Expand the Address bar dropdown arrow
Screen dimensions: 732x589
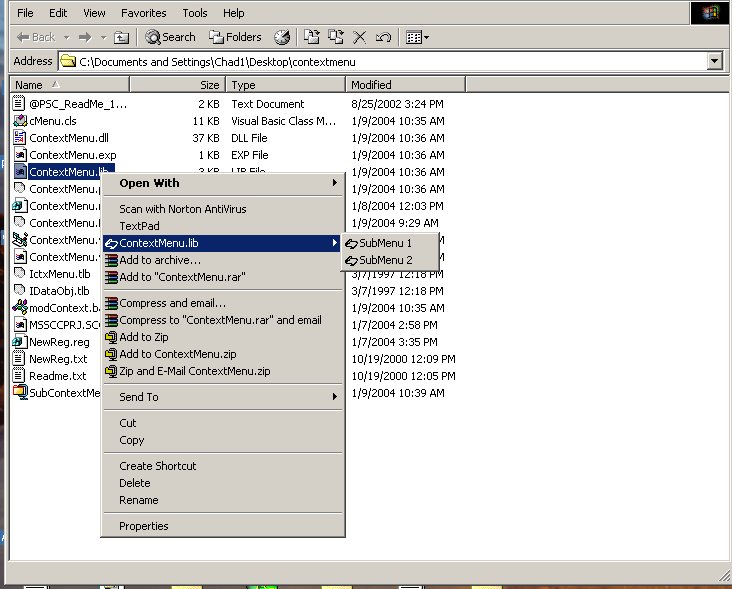click(714, 61)
